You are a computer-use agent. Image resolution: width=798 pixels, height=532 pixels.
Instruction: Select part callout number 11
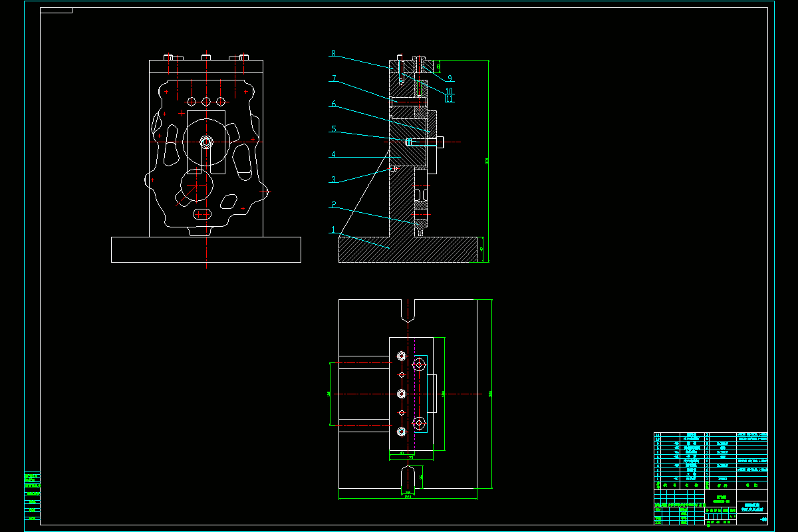click(x=449, y=99)
